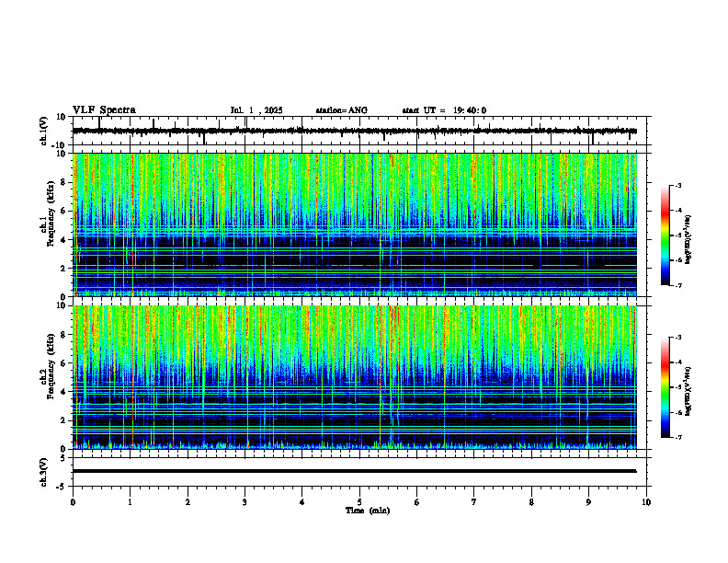Select the ch.2 "Frequency (kHz)" axis label

51,366
